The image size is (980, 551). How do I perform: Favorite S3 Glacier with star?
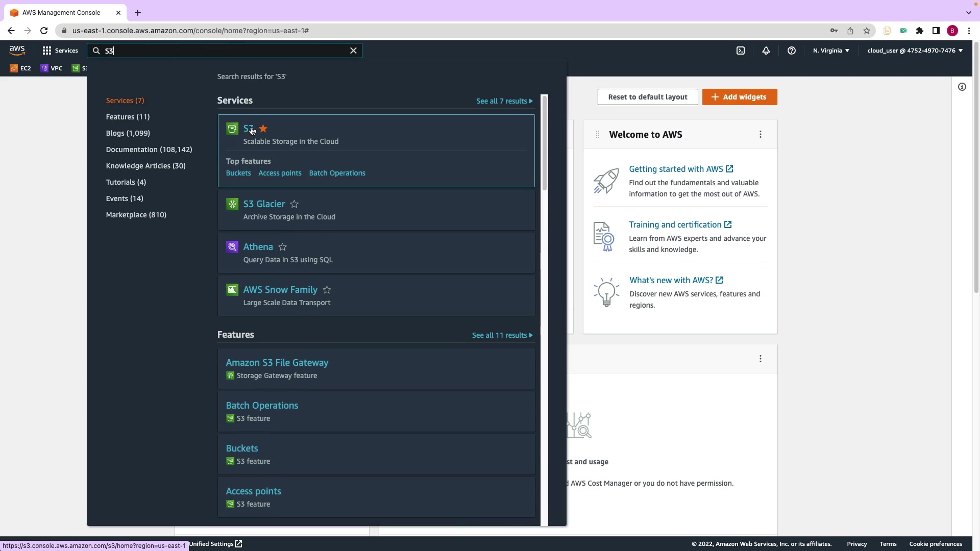pyautogui.click(x=295, y=204)
